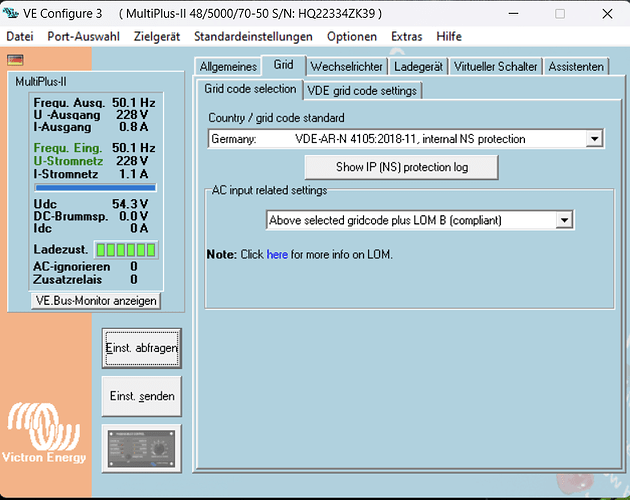Screen dimensions: 630x500
Task: Switch to the Allgemeines tab
Action: click(228, 67)
